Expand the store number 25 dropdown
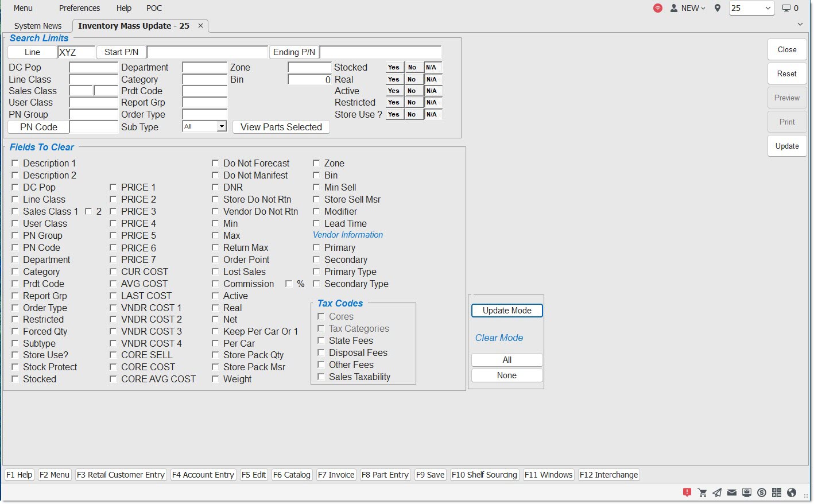This screenshot has width=814, height=504. 768,8
